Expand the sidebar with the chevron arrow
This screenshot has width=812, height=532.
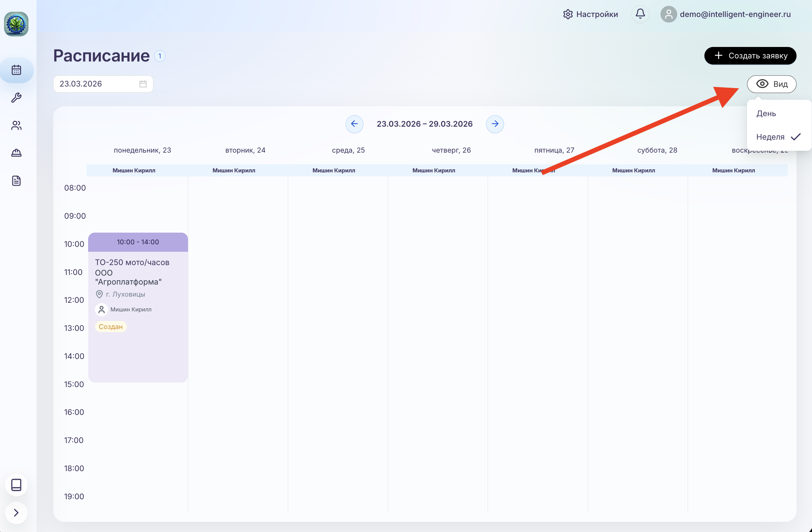(16, 513)
